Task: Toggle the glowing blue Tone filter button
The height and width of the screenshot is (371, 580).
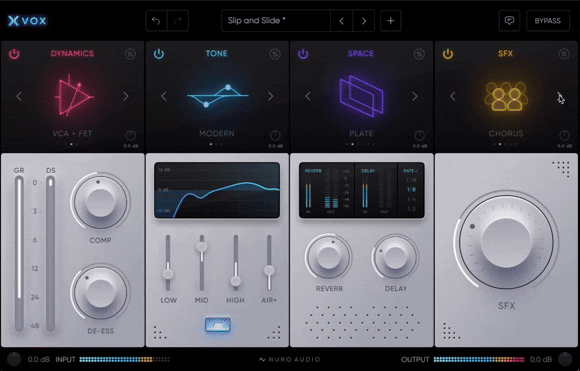Action: (x=218, y=325)
